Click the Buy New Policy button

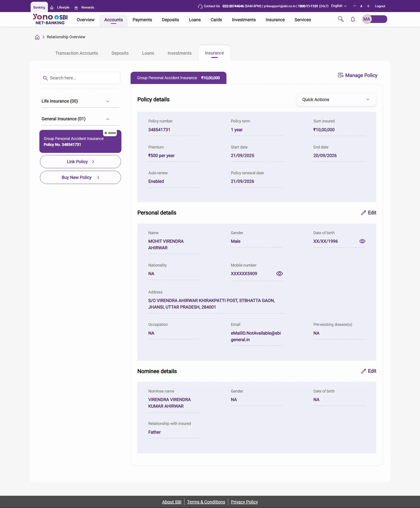coord(80,177)
